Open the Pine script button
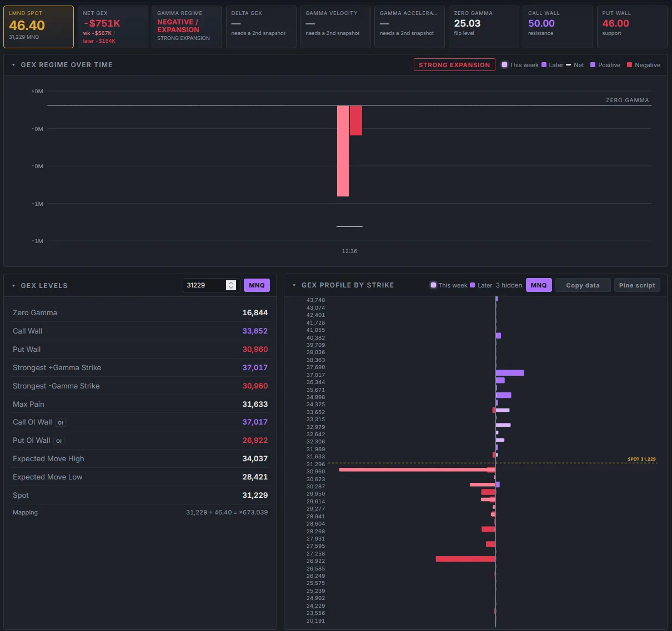The height and width of the screenshot is (631, 672). click(x=637, y=285)
